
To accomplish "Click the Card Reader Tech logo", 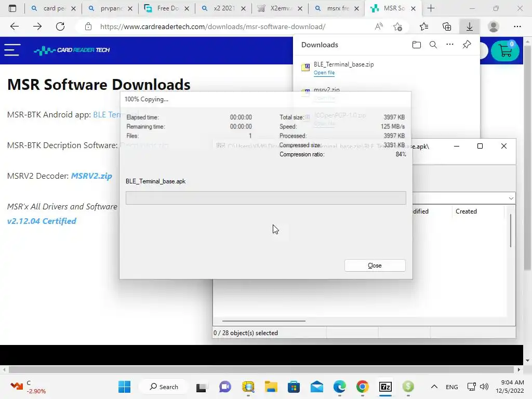I will 72,50.
